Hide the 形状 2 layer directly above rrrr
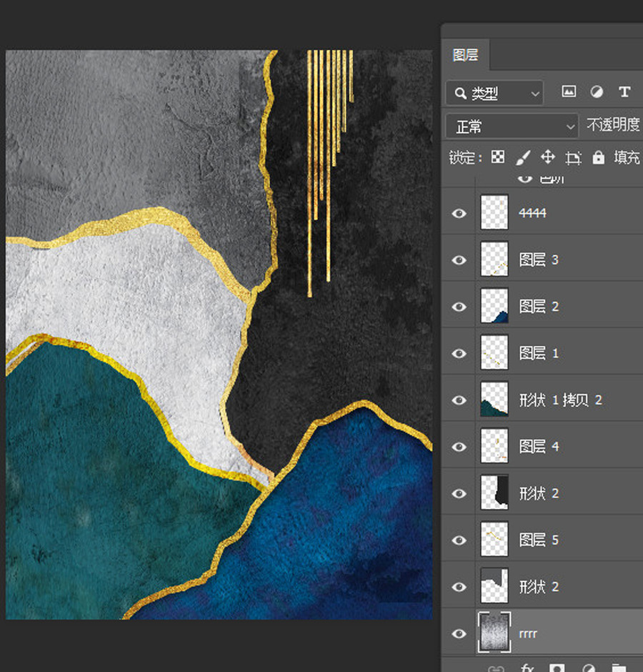 [459, 587]
